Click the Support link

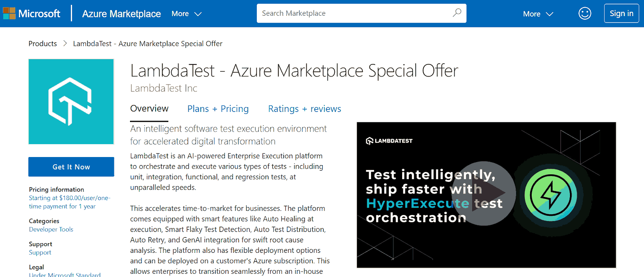coord(40,252)
